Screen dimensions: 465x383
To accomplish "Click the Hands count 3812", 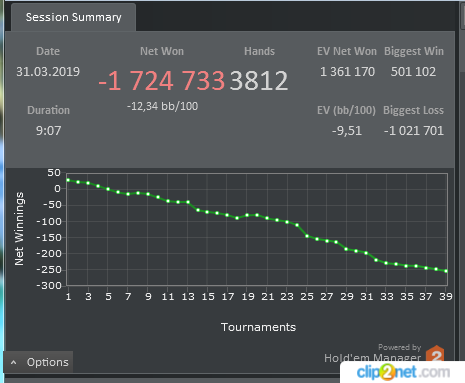I will coord(259,81).
